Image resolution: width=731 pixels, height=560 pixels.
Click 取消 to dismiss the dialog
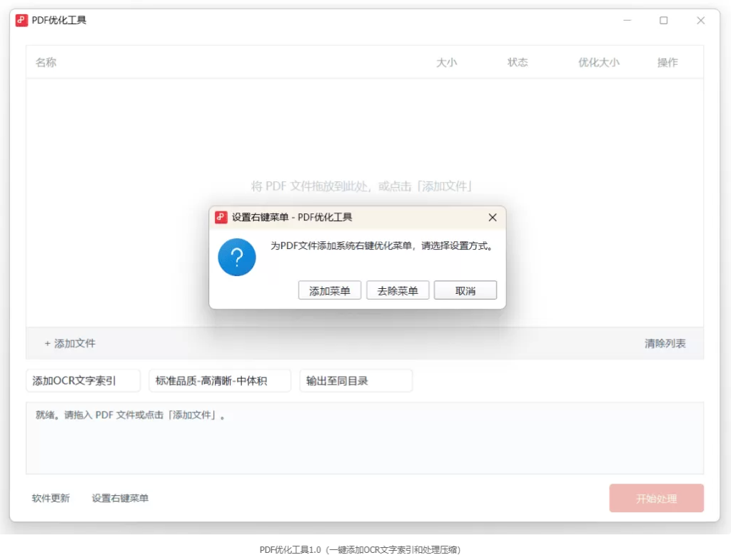pos(465,291)
